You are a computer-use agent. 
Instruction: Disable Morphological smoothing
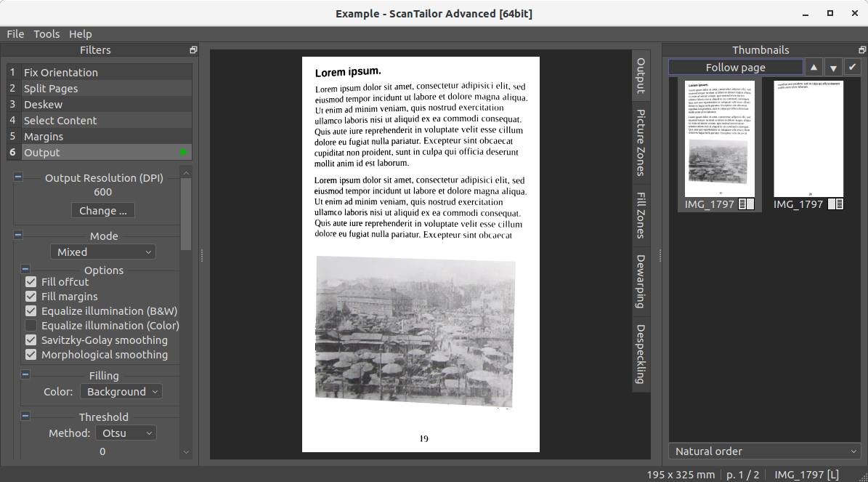pyautogui.click(x=31, y=355)
